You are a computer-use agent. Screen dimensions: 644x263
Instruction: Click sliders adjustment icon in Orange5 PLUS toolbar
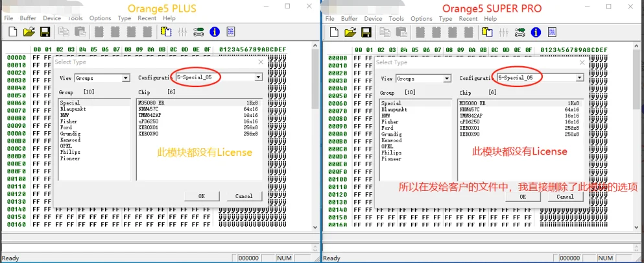click(x=182, y=32)
